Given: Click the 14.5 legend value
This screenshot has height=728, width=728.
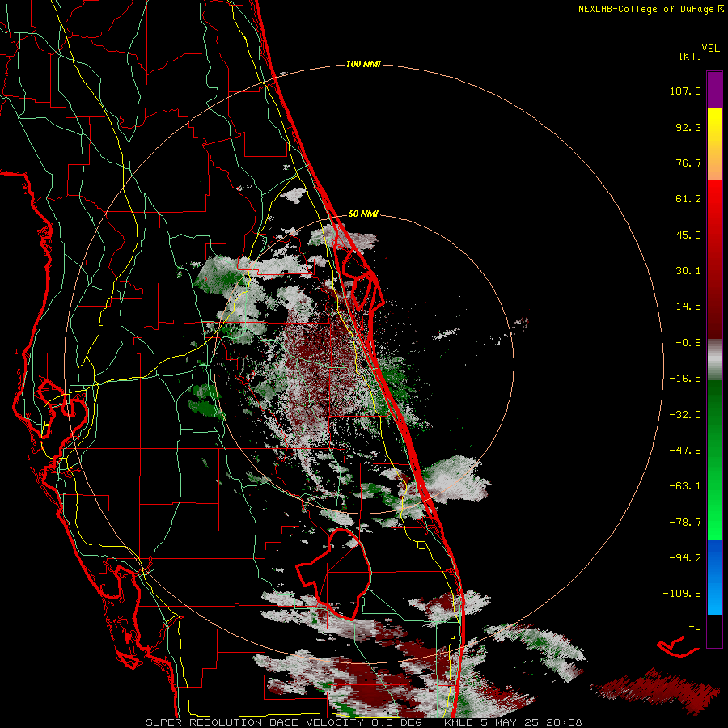Looking at the screenshot, I should [x=688, y=307].
